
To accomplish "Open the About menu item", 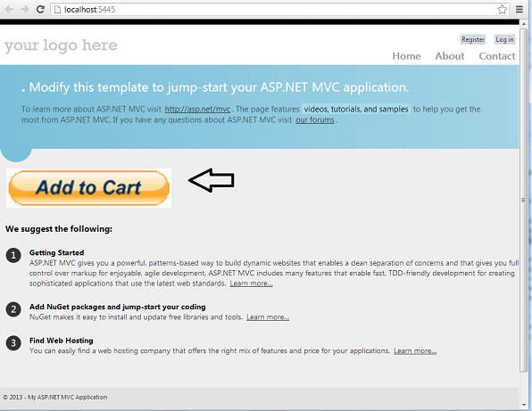I will [450, 56].
